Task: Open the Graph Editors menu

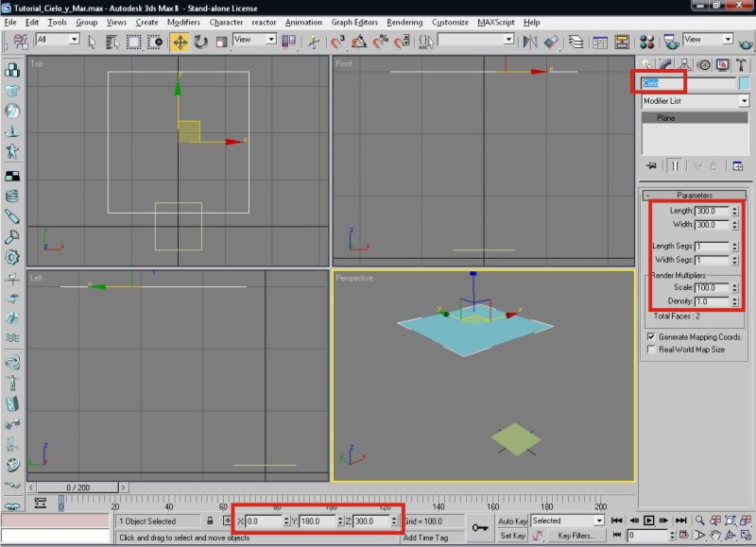Action: pos(354,22)
